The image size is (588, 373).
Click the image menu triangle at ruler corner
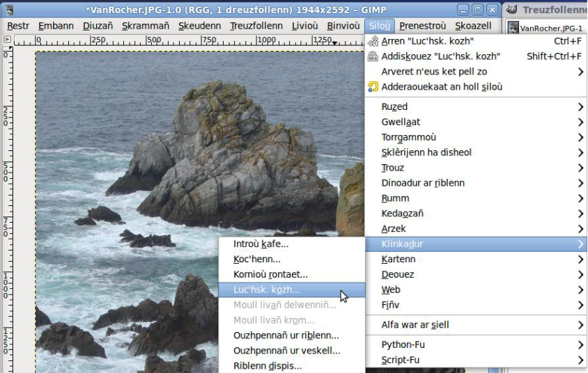pyautogui.click(x=8, y=40)
